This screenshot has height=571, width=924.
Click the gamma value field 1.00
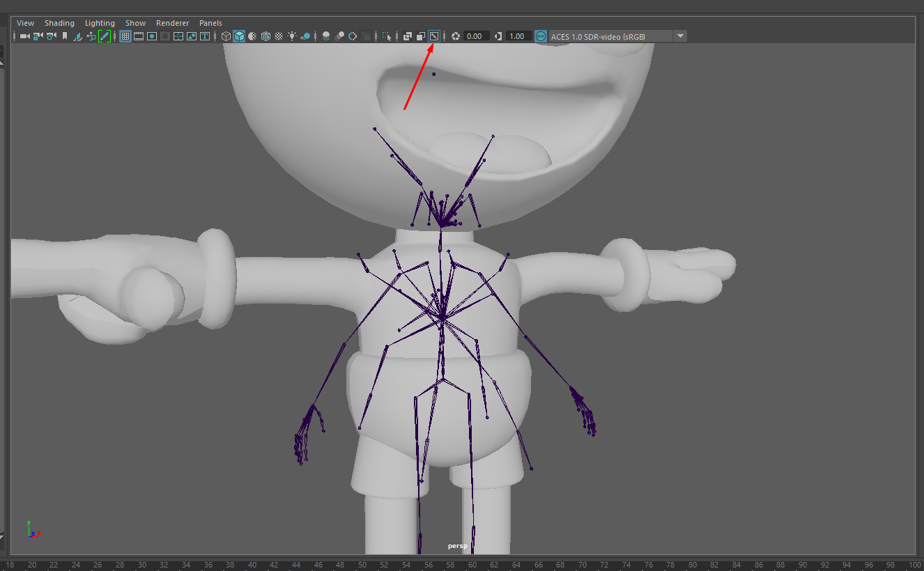click(519, 36)
